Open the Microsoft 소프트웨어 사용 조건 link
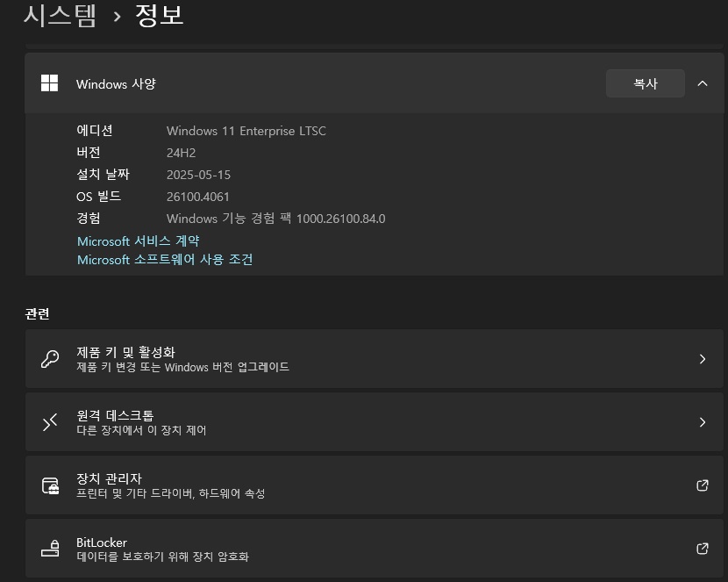 pos(165,259)
